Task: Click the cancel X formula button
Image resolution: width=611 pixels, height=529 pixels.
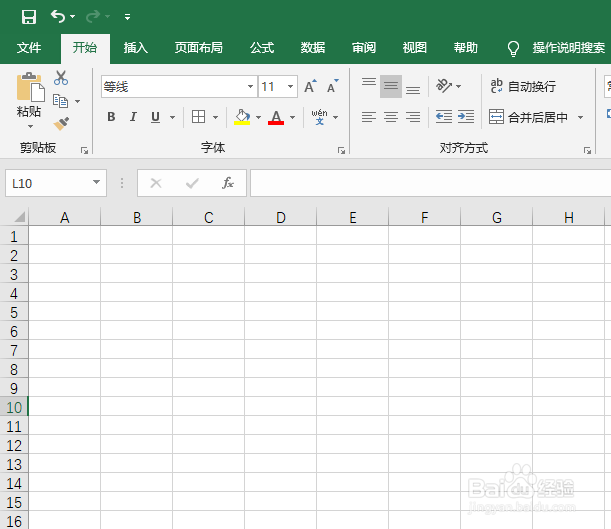Action: (x=156, y=183)
